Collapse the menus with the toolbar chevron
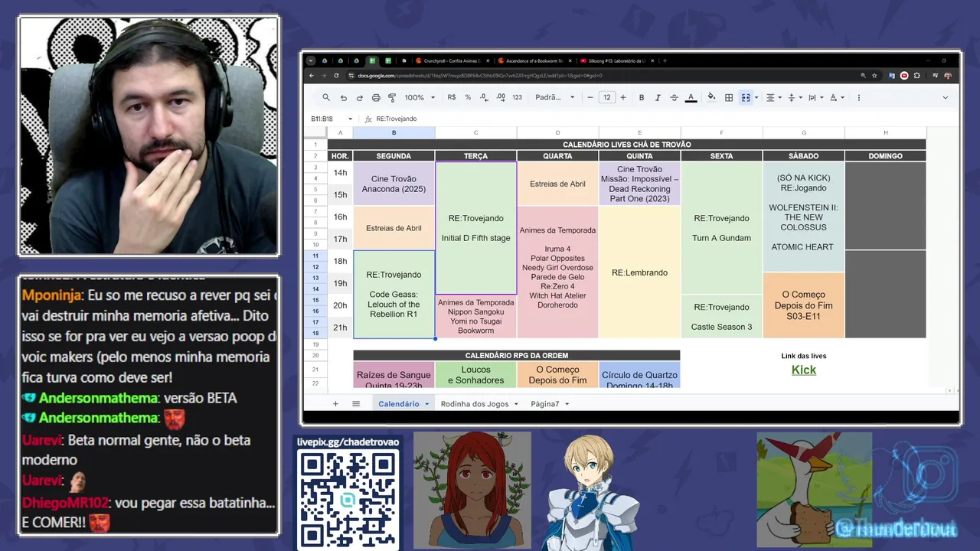The image size is (980, 551). point(945,97)
